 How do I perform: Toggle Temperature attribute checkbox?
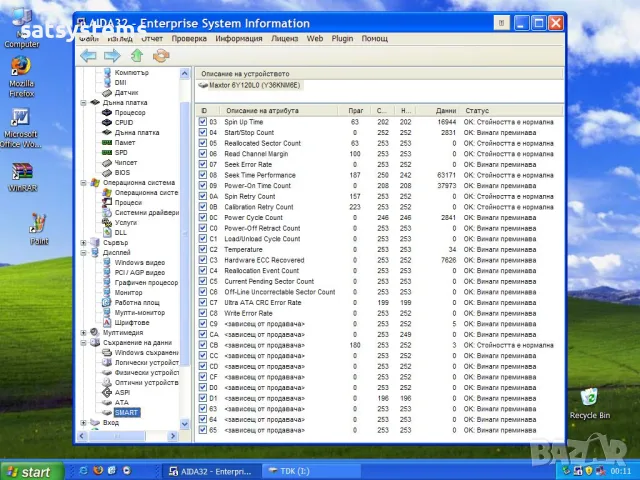[203, 249]
